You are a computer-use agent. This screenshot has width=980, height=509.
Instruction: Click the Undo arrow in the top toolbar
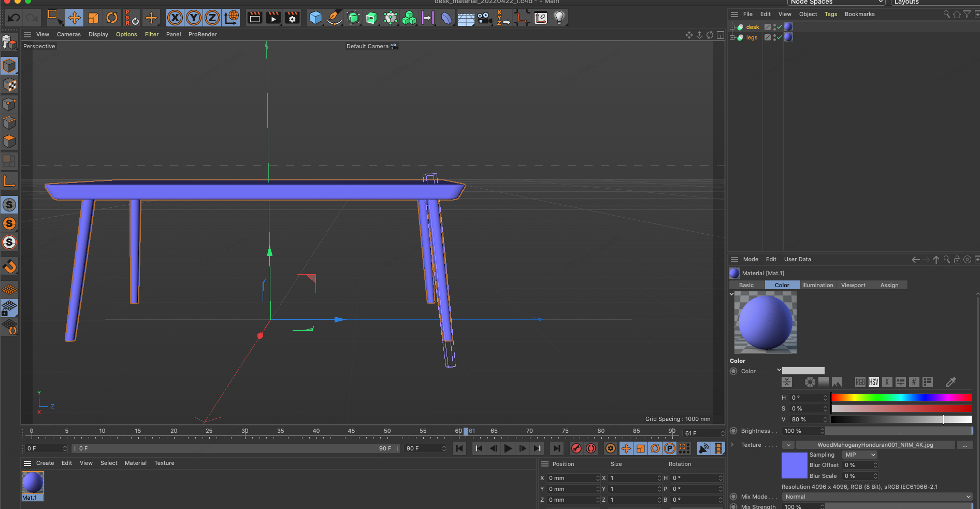[14, 18]
